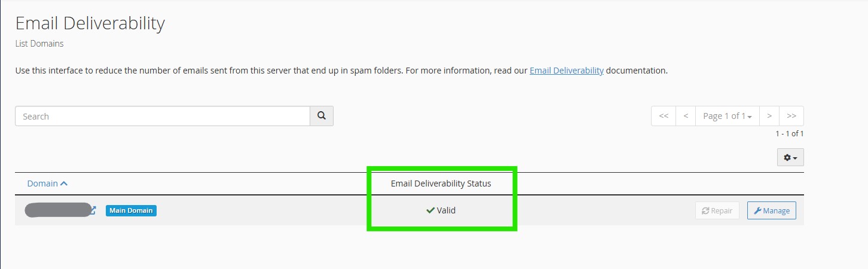Click the Email Deliverability page heading
The width and height of the screenshot is (868, 269).
pos(90,23)
